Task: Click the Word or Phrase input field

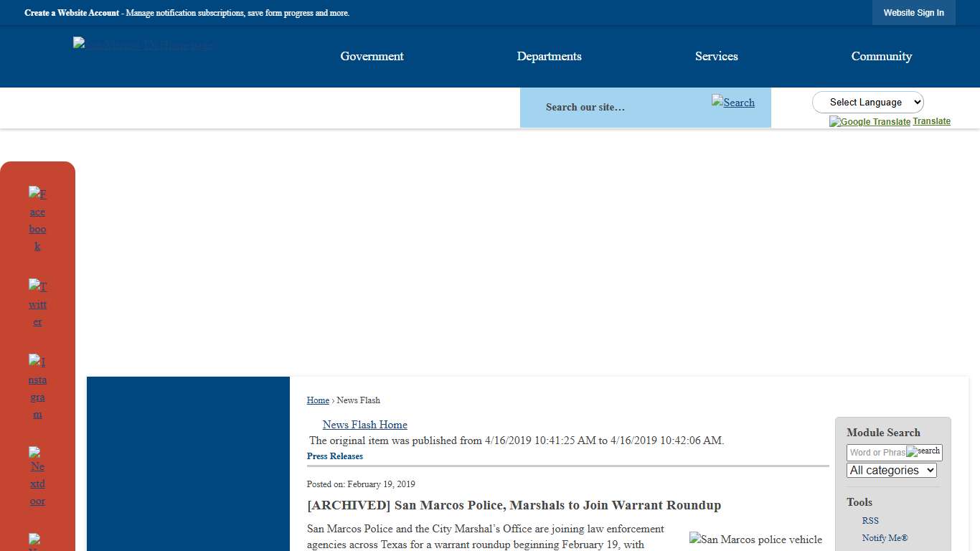Action: pos(876,453)
